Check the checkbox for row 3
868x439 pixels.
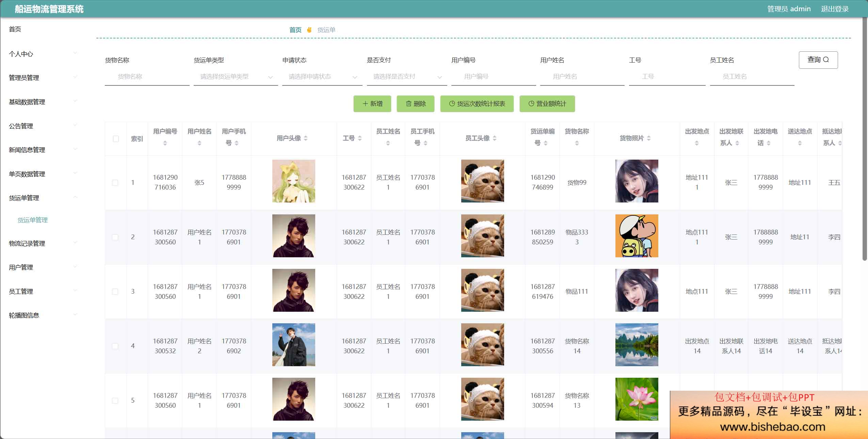115,292
